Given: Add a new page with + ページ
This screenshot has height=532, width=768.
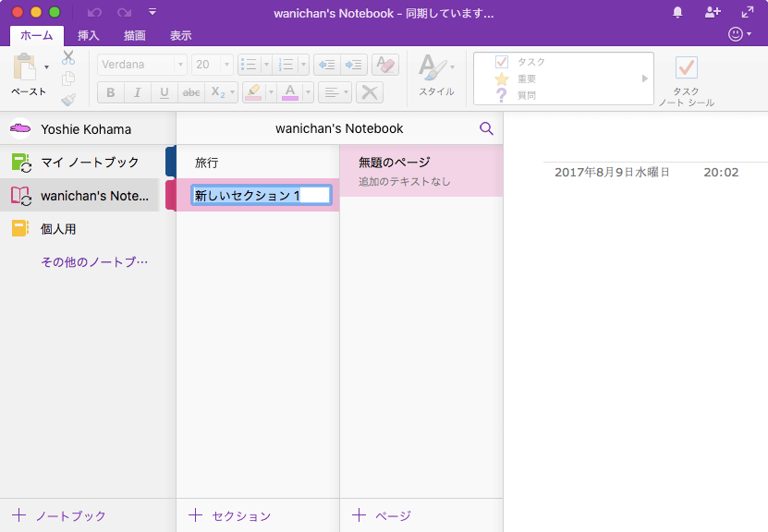Looking at the screenshot, I should coord(382,515).
